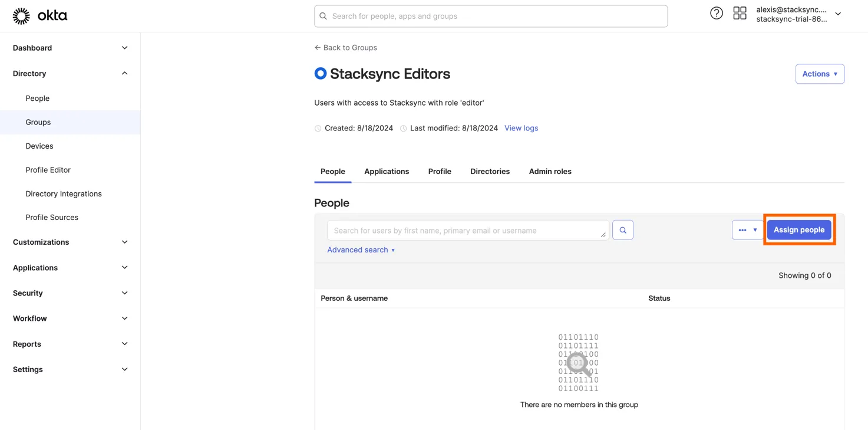Switch to the Applications tab

coord(387,172)
